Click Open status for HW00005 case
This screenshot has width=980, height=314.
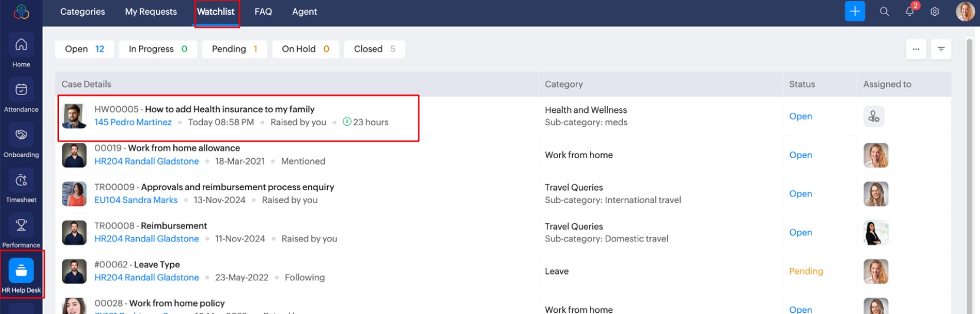800,116
